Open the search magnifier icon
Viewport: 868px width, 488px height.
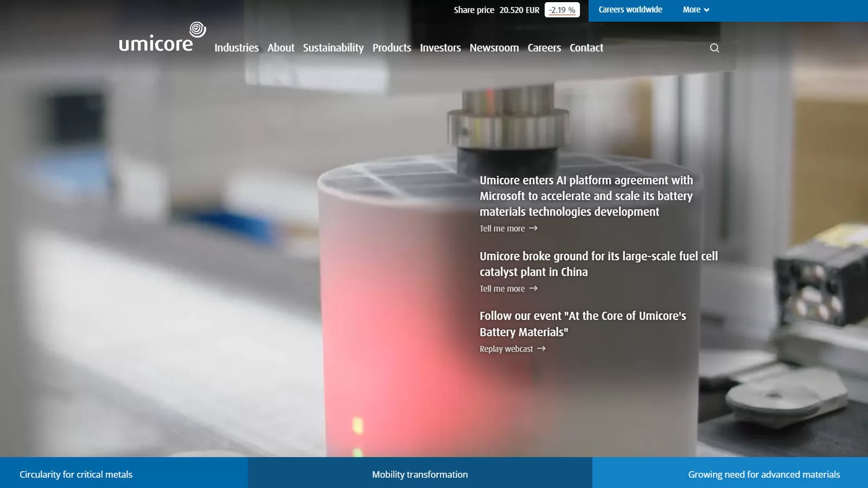[714, 48]
